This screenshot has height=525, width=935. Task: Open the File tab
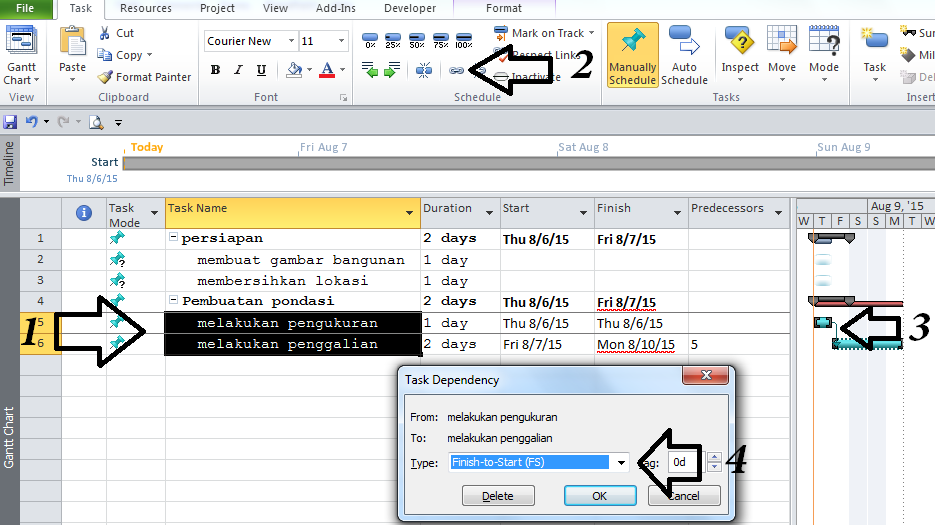pyautogui.click(x=25, y=8)
